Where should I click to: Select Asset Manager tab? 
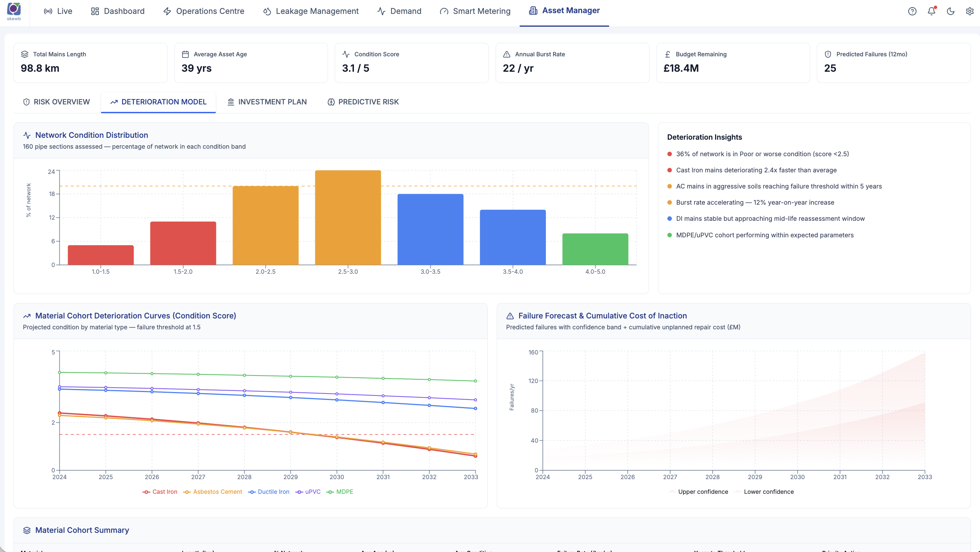click(564, 11)
